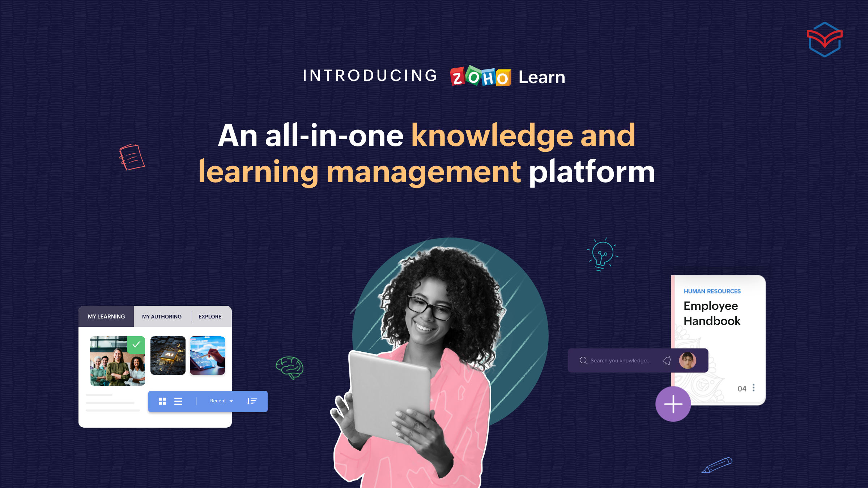
Task: Select the MY AUTHORING tab
Action: (162, 316)
